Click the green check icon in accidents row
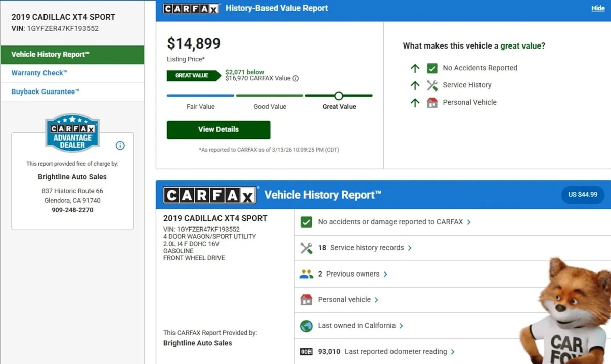Image resolution: width=611 pixels, height=364 pixels. click(x=307, y=222)
